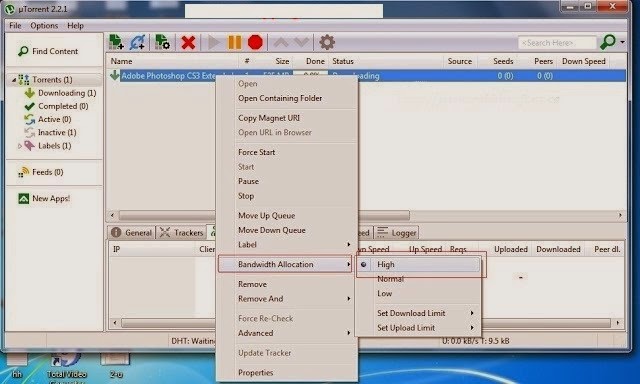
Task: Expand the Set Download Limit submenu
Action: point(418,313)
